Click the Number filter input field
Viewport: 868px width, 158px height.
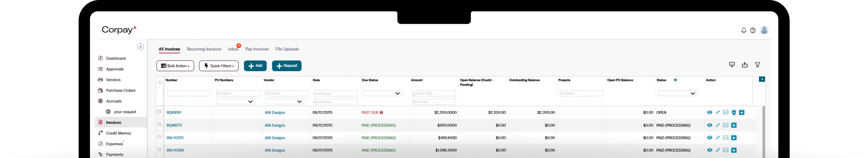pos(189,93)
